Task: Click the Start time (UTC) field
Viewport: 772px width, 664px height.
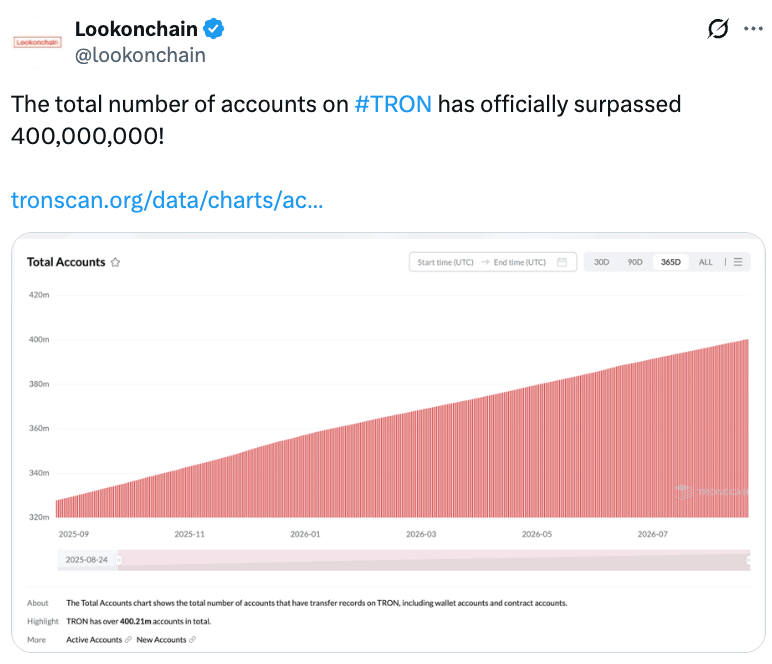Action: tap(445, 262)
